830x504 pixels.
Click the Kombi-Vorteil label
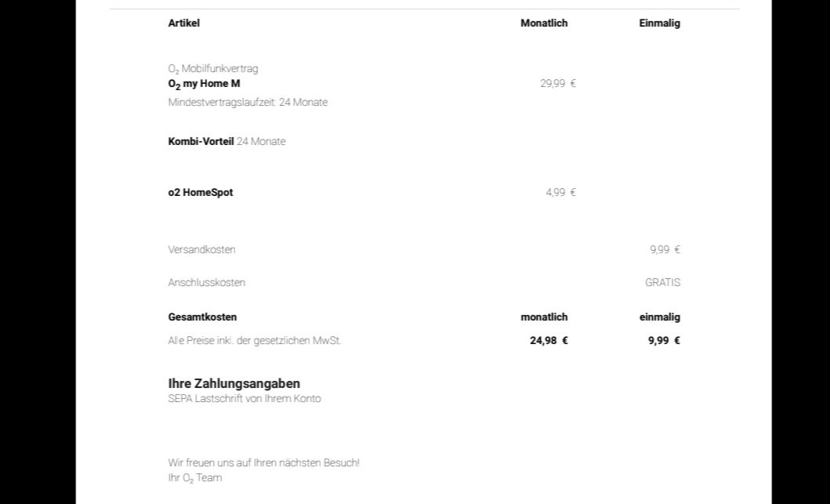[201, 142]
